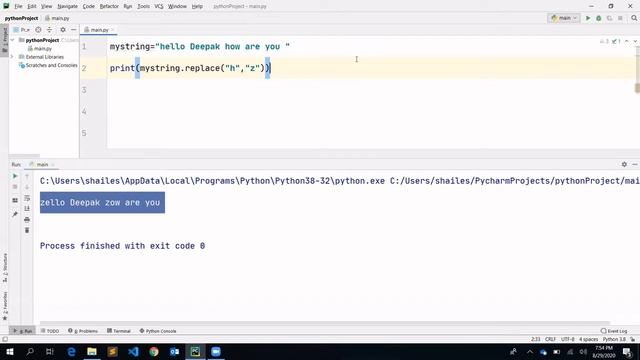Rerun main in the Run tool window
The image size is (640, 360).
15,176
